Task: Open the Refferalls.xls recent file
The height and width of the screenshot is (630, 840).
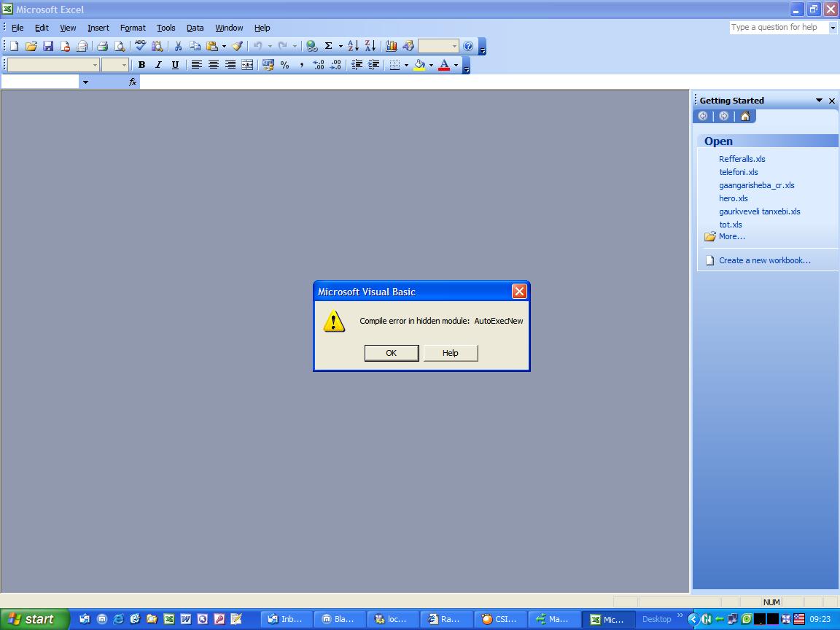Action: pos(742,159)
